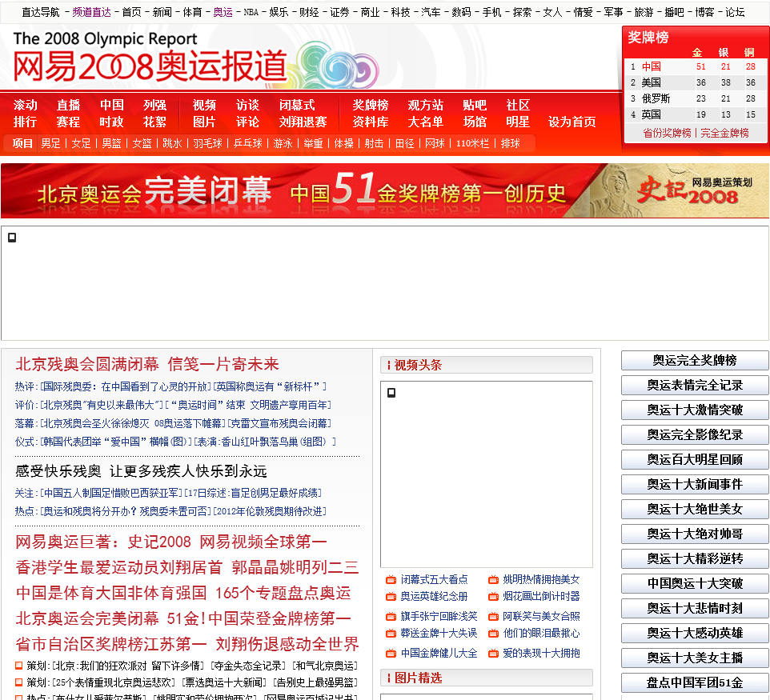Click the TV icon beside 中国金牌健儿大全
This screenshot has height=700, width=770.
[391, 654]
